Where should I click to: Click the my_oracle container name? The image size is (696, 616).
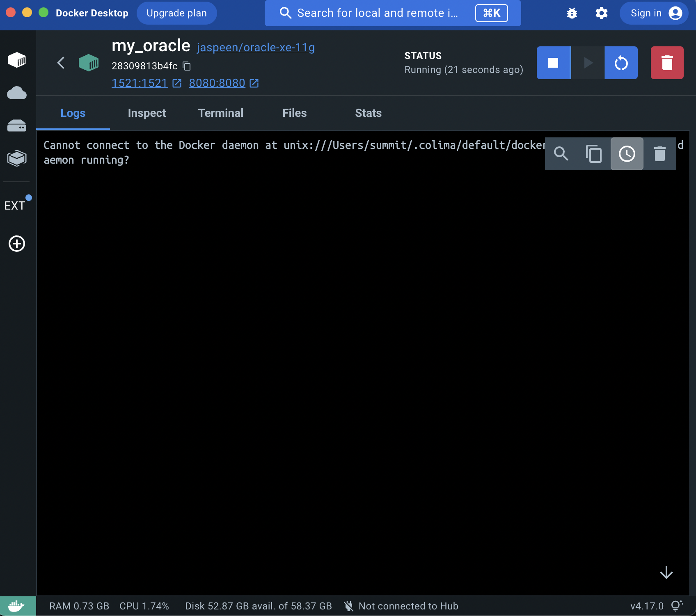pyautogui.click(x=151, y=46)
